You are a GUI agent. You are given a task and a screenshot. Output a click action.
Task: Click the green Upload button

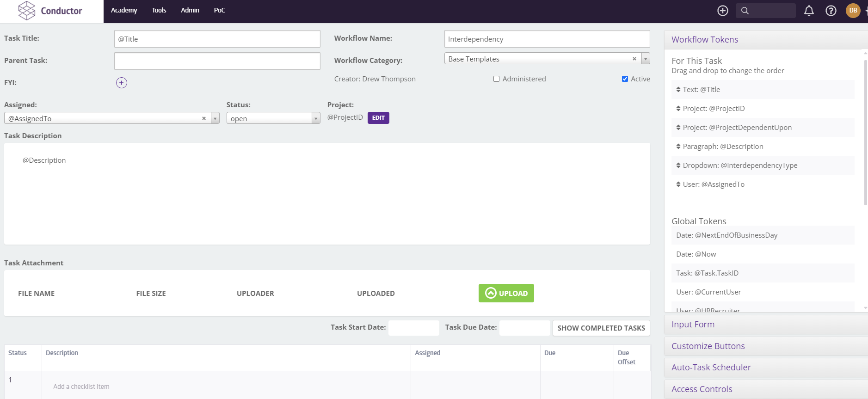(506, 293)
